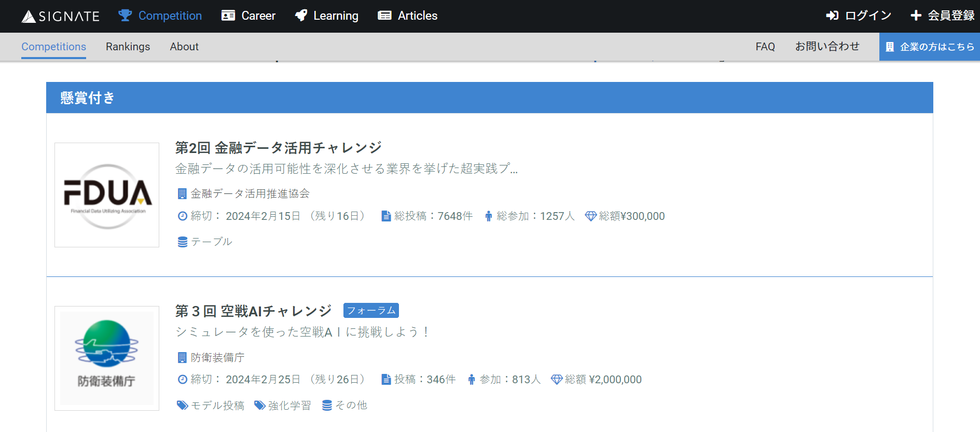980x432 pixels.
Task: Click the フォーラム badge
Action: [x=371, y=311]
